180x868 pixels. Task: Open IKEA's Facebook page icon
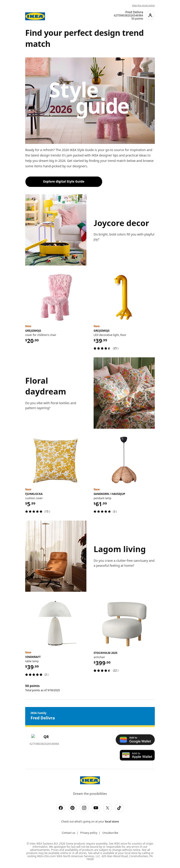[x=61, y=808]
